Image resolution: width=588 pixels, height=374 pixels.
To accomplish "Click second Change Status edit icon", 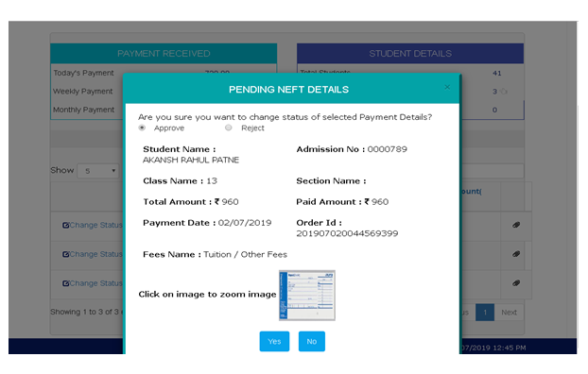I will (x=65, y=254).
